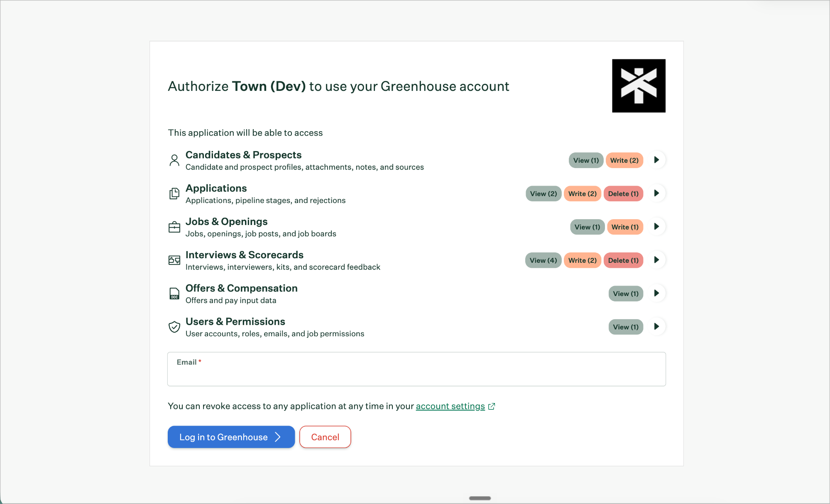Open the account settings link
Viewport: 830px width, 504px height.
coord(450,406)
